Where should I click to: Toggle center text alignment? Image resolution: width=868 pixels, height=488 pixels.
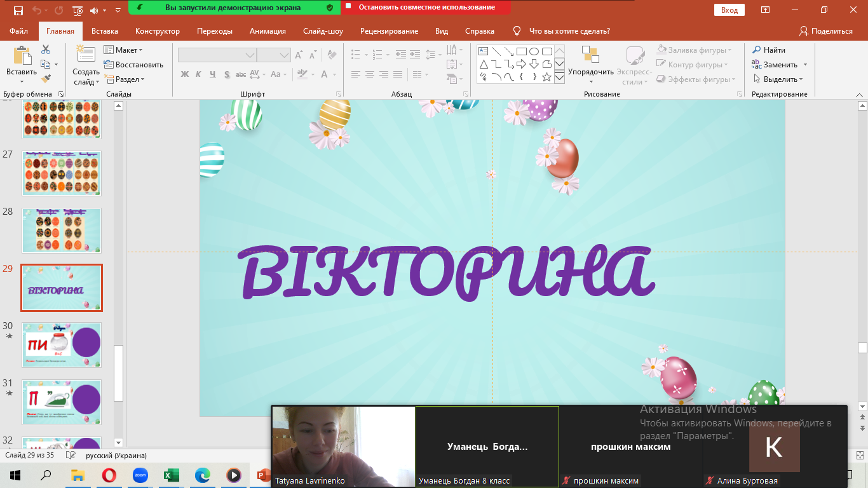[370, 74]
